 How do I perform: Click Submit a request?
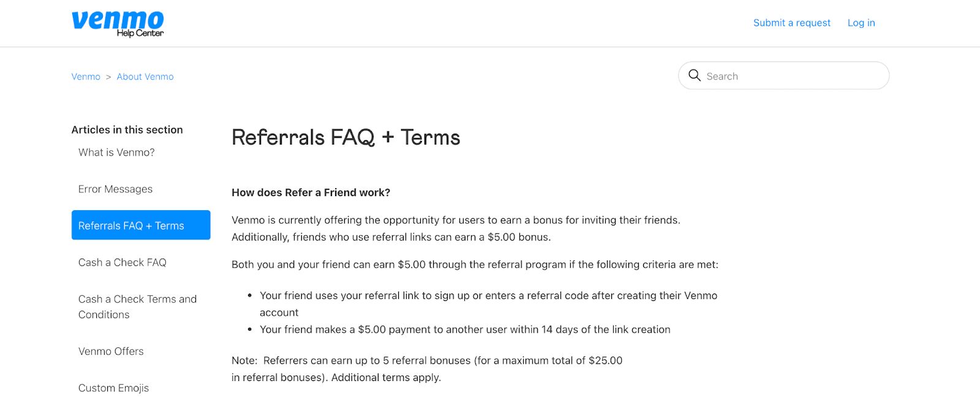pyautogui.click(x=791, y=23)
